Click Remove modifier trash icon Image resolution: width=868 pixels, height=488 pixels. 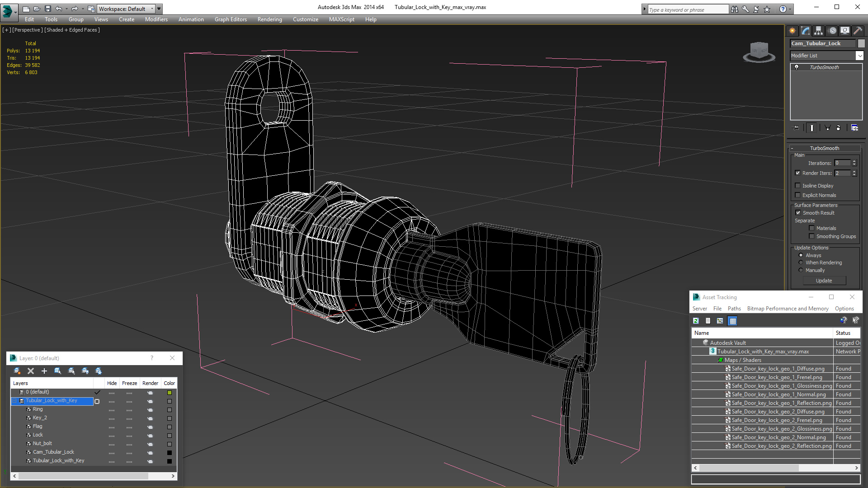(838, 128)
